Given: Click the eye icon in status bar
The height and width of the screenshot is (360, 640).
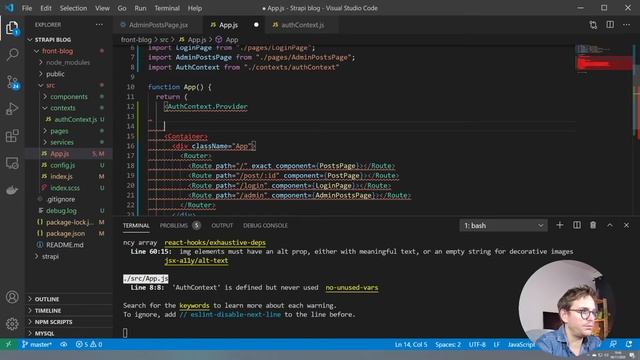Looking at the screenshot, I should 64,344.
